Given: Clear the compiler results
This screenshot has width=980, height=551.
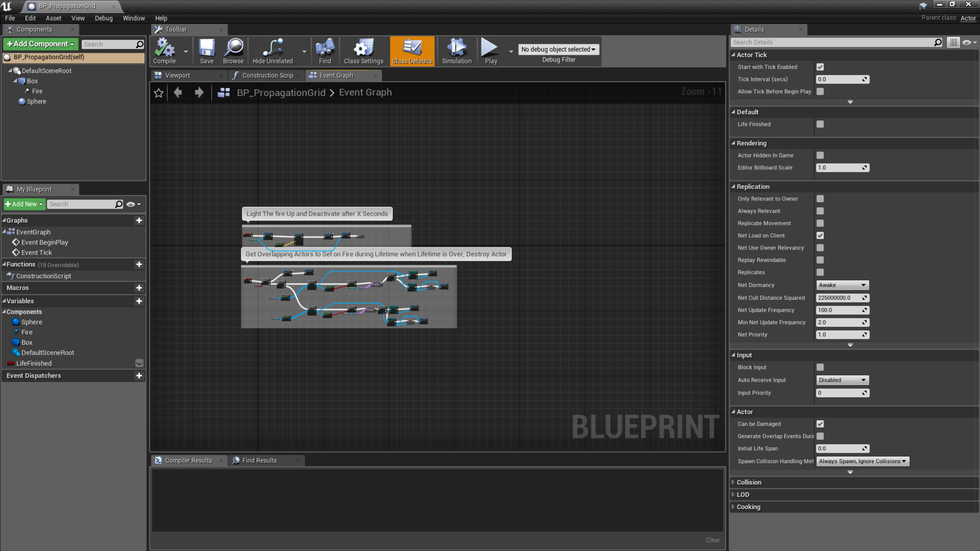Looking at the screenshot, I should click(713, 540).
